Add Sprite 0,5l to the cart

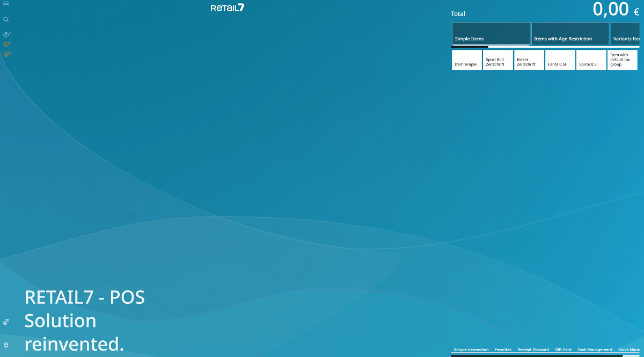click(x=591, y=60)
